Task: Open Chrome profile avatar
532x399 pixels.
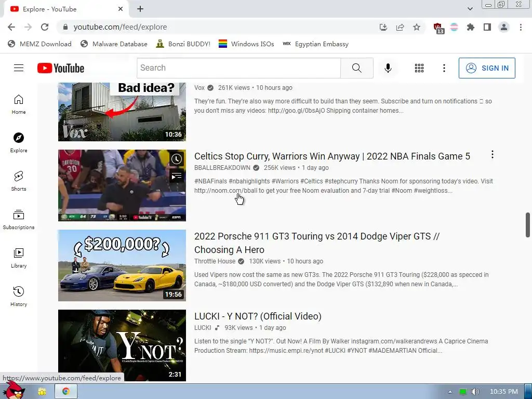Action: pyautogui.click(x=504, y=27)
